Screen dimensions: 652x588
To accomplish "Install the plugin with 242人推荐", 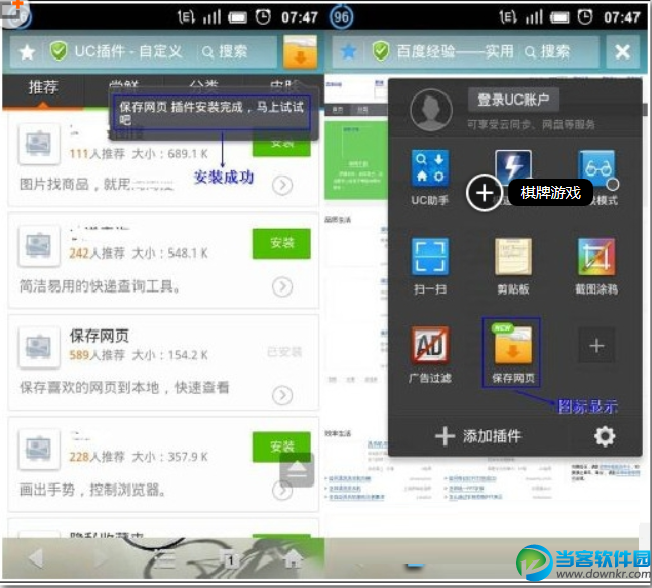I will tap(282, 243).
